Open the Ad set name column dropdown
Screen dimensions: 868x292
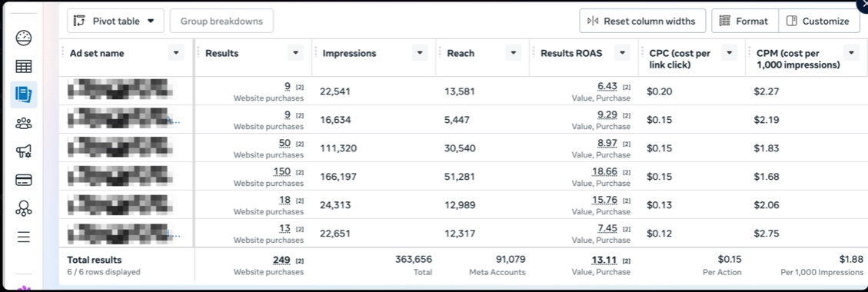click(176, 53)
